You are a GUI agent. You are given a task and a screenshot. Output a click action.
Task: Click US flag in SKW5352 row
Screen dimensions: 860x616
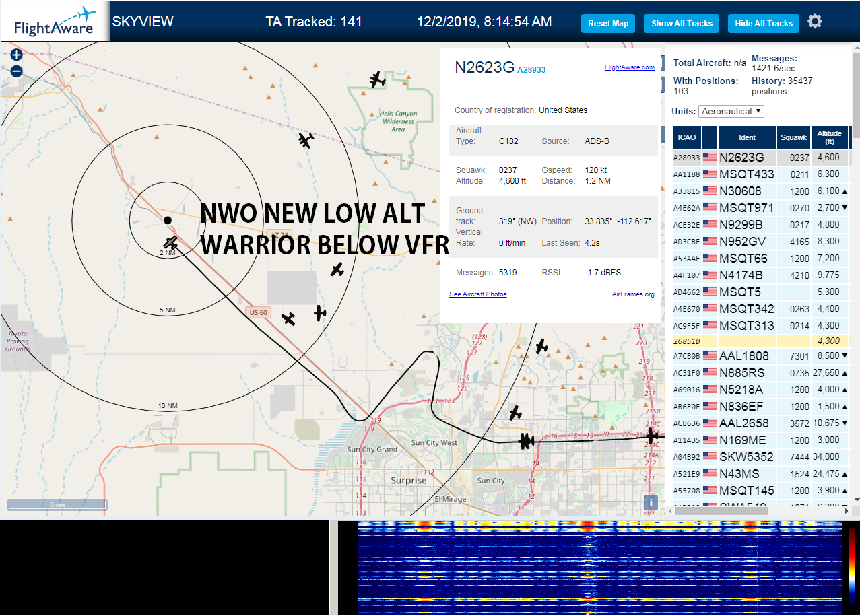tap(710, 457)
